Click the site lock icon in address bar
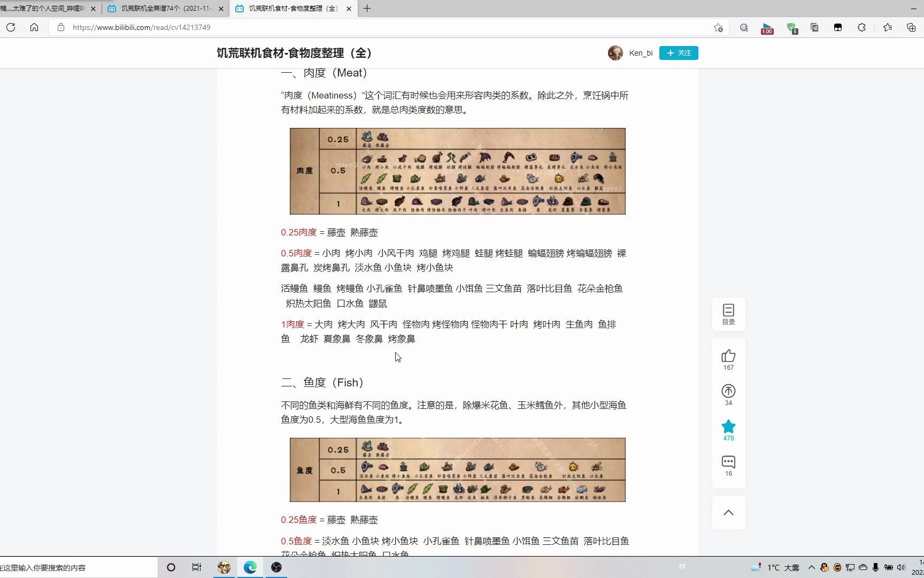 61,27
